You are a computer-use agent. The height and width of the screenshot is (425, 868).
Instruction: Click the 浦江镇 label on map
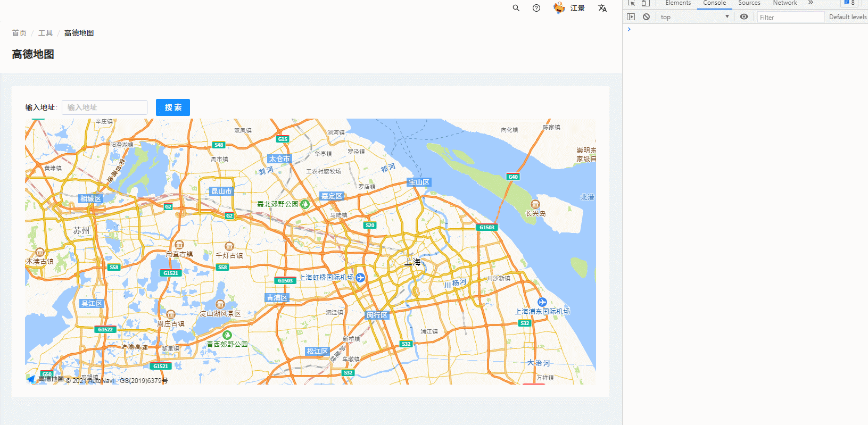(429, 331)
